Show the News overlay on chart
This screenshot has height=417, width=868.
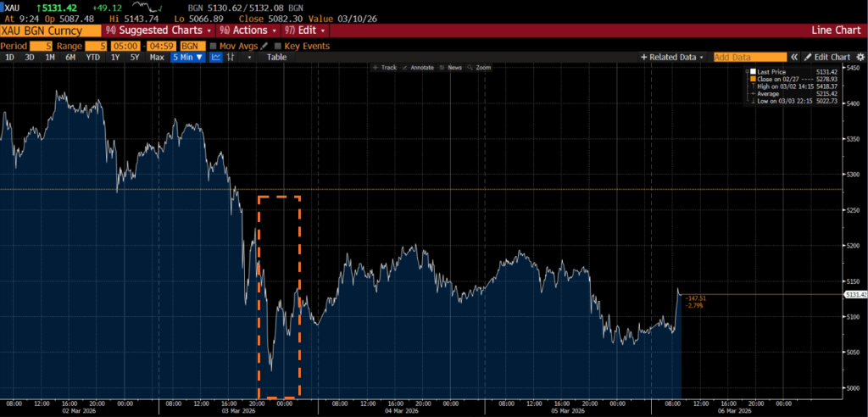pos(450,67)
